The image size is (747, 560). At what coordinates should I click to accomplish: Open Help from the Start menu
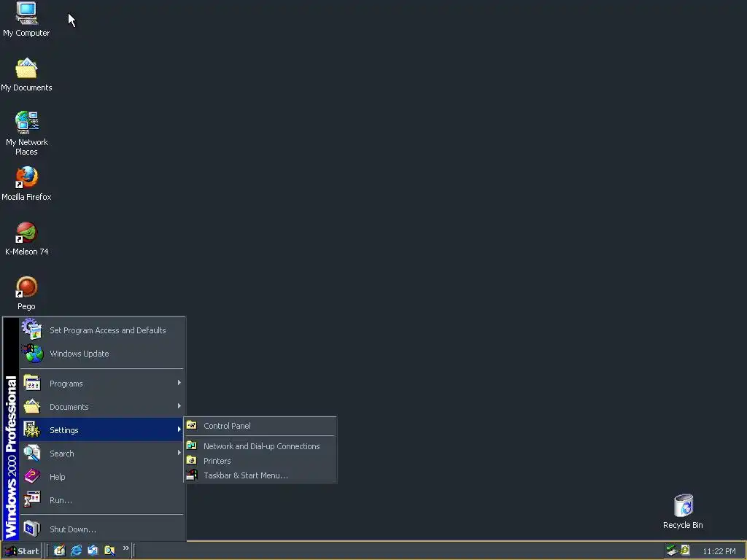pos(101,477)
